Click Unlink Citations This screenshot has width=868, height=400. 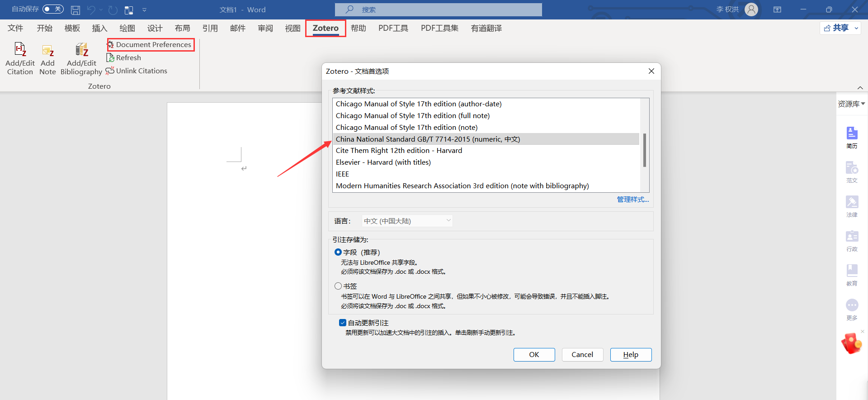137,71
